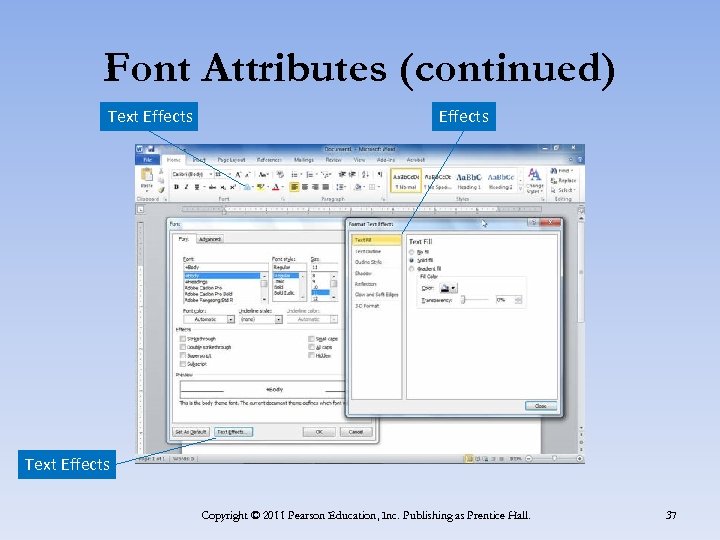720x540 pixels.
Task: Toggle Show/Hide paragraph marks
Action: point(380,174)
